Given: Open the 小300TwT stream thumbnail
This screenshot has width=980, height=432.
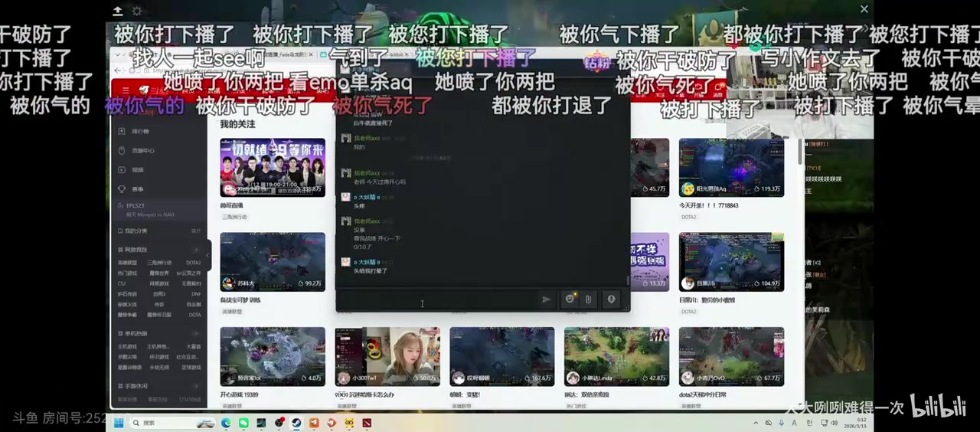Looking at the screenshot, I should [387, 356].
